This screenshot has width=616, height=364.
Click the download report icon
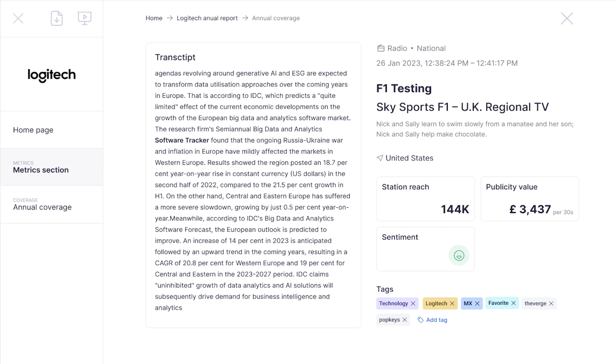pos(57,18)
